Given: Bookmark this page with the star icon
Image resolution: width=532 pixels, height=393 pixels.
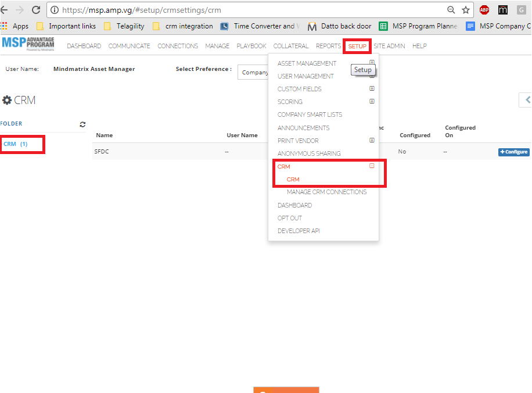Looking at the screenshot, I should coord(466,10).
